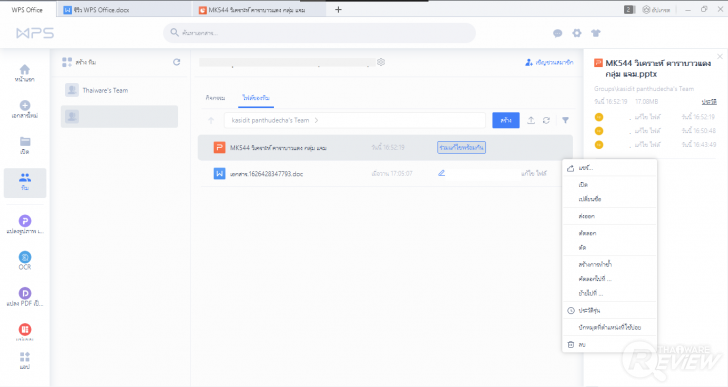Click the collaborative edit button on MK544 row
Viewport: 728px width, 387px height.
click(x=461, y=148)
